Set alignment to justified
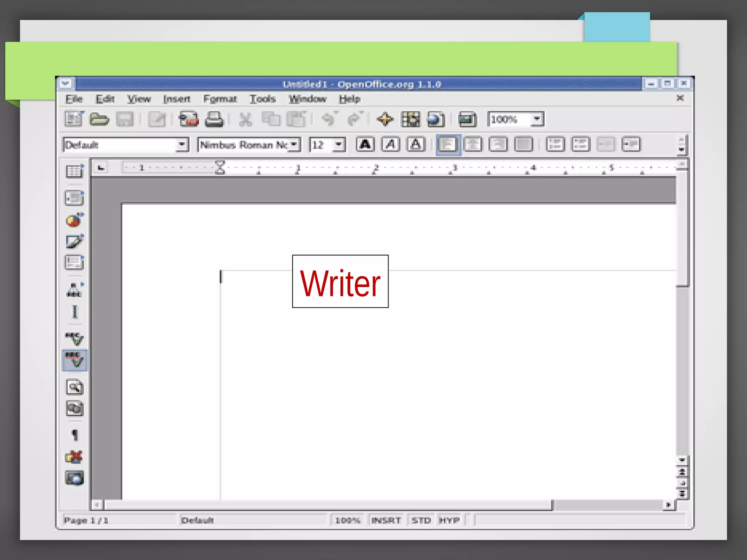Viewport: 747px width, 560px height. pos(524,145)
